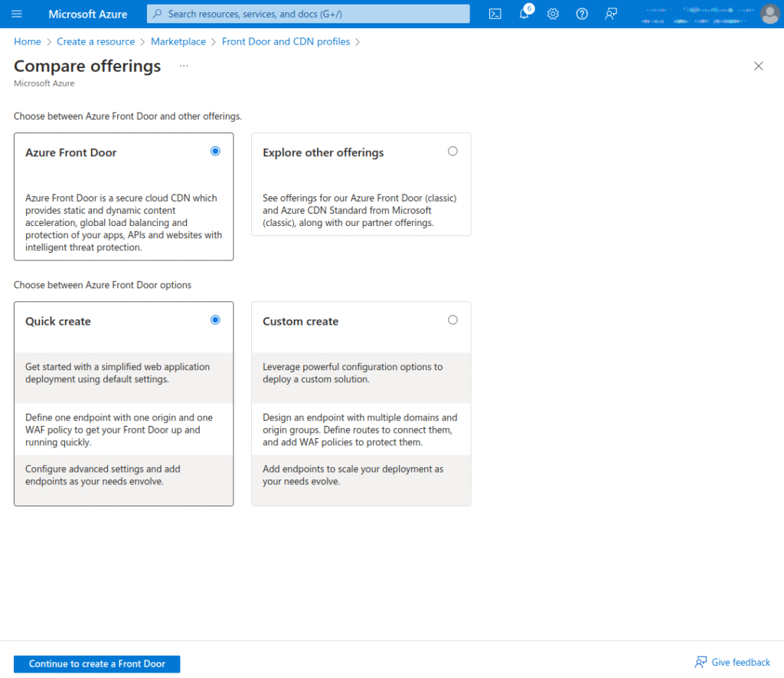This screenshot has height=678, width=784.
Task: Click 'Define one endpoint with one origin' text
Action: [119, 430]
